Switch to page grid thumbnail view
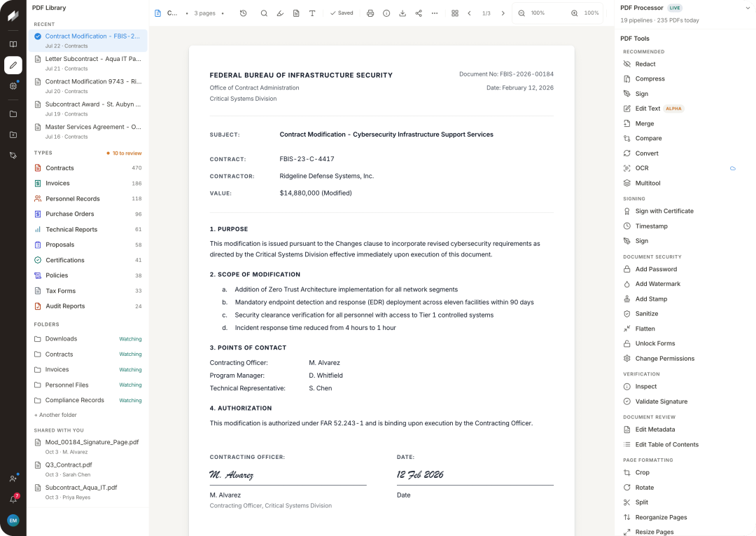 pos(455,13)
